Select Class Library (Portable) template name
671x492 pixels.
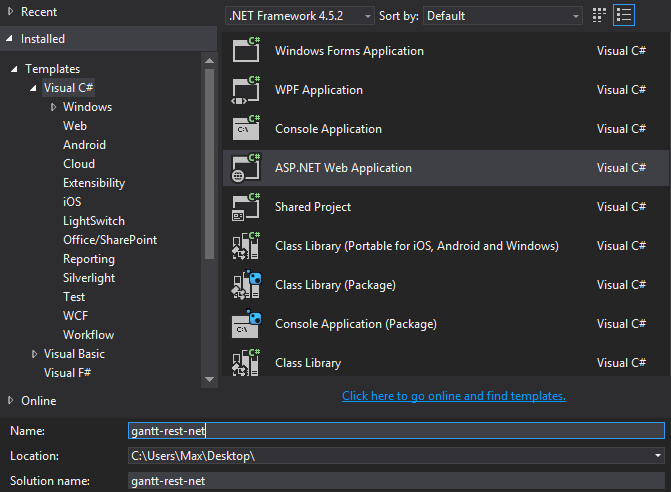coord(417,246)
